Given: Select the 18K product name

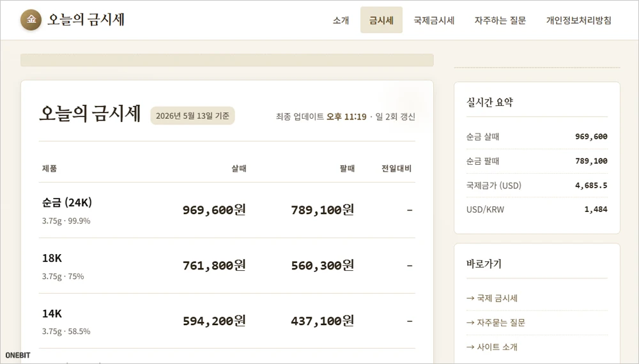Looking at the screenshot, I should tap(52, 258).
